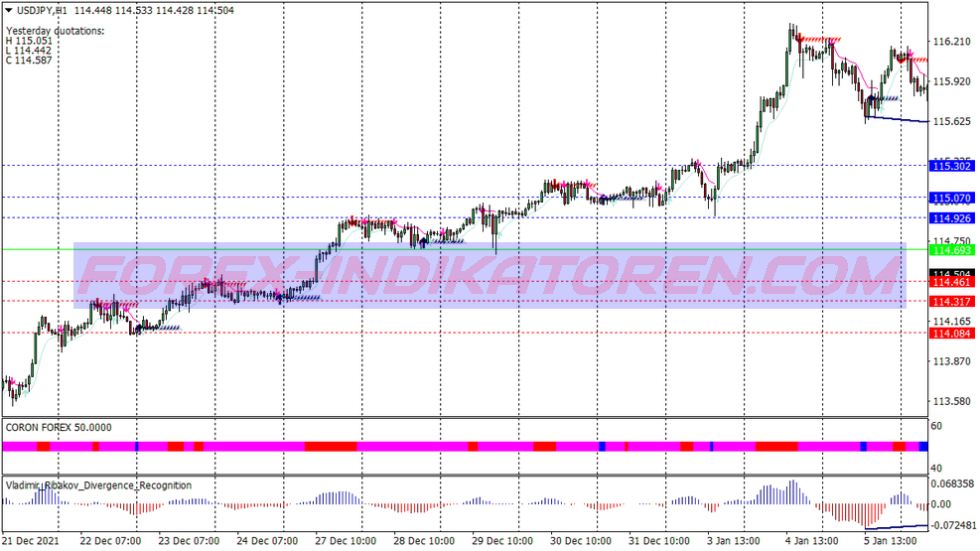Screen dimensions: 980x551
Task: Select the green horizontal pivot line on chart
Action: (465, 250)
